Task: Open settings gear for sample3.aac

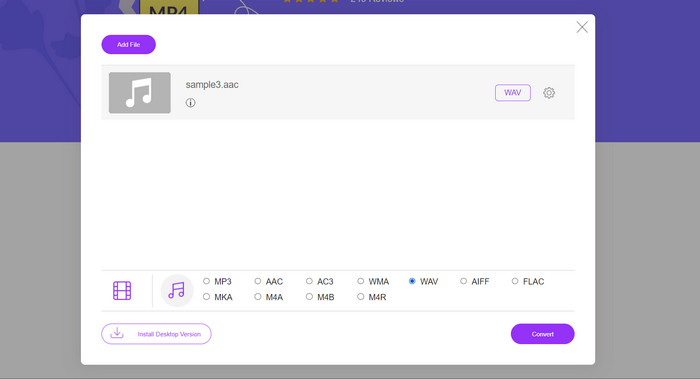Action: [x=549, y=93]
